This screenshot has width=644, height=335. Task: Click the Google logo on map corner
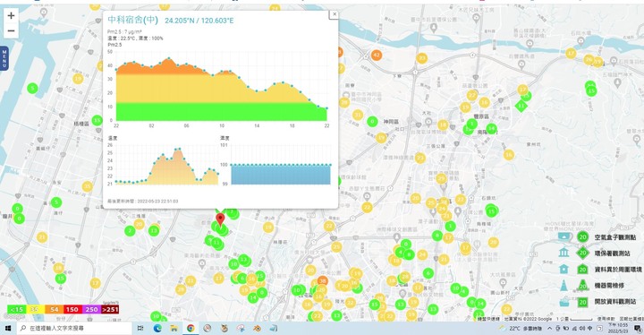pyautogui.click(x=14, y=317)
